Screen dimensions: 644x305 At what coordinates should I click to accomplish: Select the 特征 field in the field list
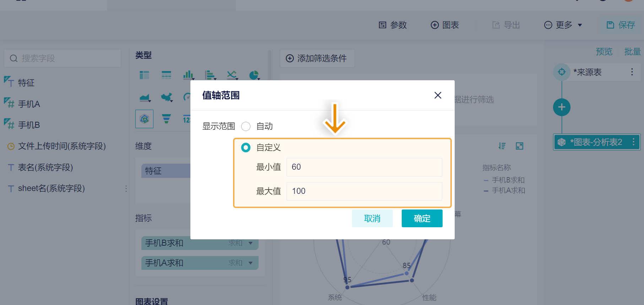26,83
